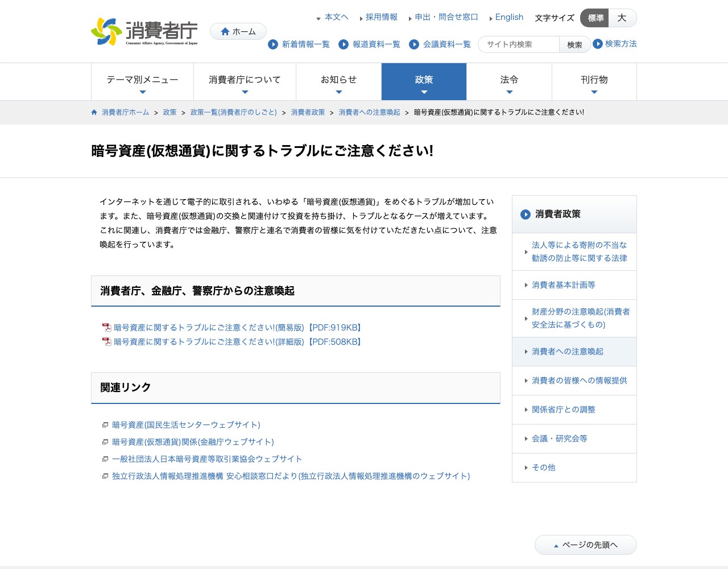
Task: Click external link icon for 日本暗号資産等取引業協会
Action: pos(105,459)
